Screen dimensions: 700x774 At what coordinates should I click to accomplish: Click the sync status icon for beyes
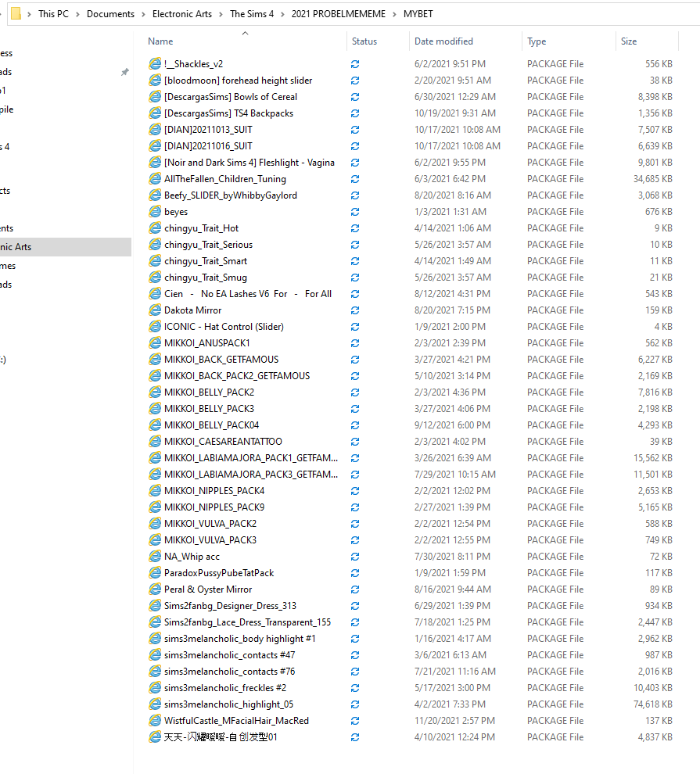(x=355, y=212)
